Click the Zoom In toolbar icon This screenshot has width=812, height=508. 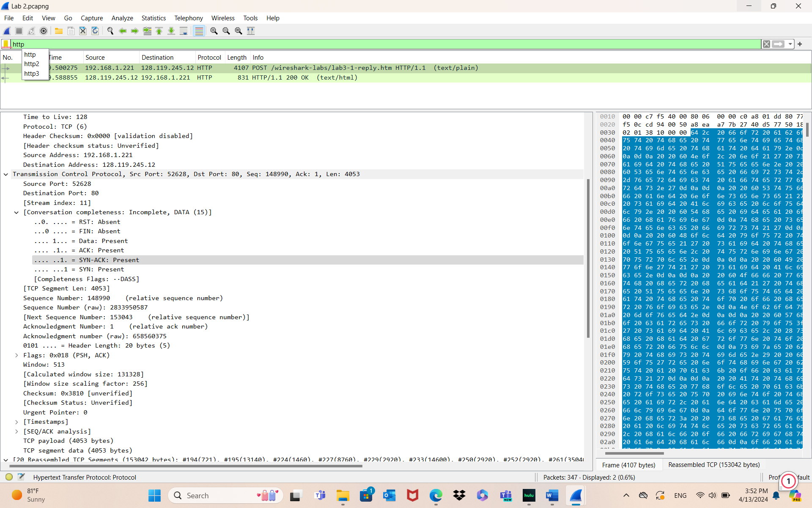click(214, 31)
